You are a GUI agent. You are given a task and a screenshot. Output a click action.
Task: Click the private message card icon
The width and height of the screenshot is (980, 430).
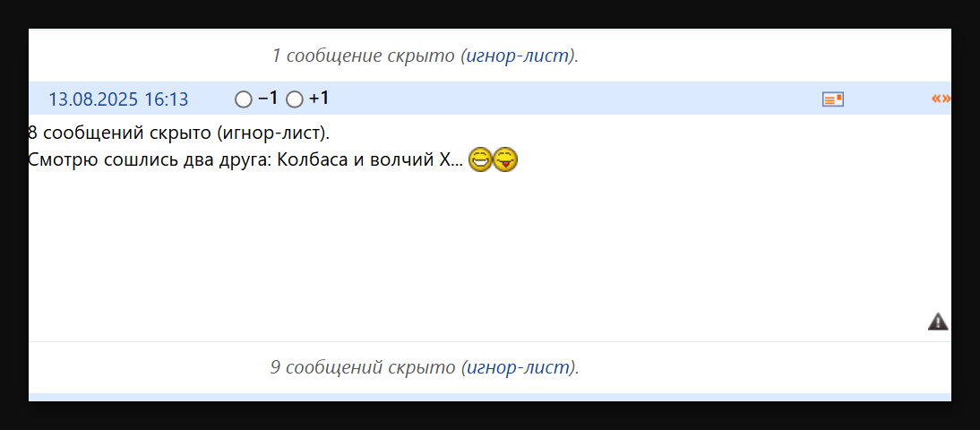(x=833, y=99)
